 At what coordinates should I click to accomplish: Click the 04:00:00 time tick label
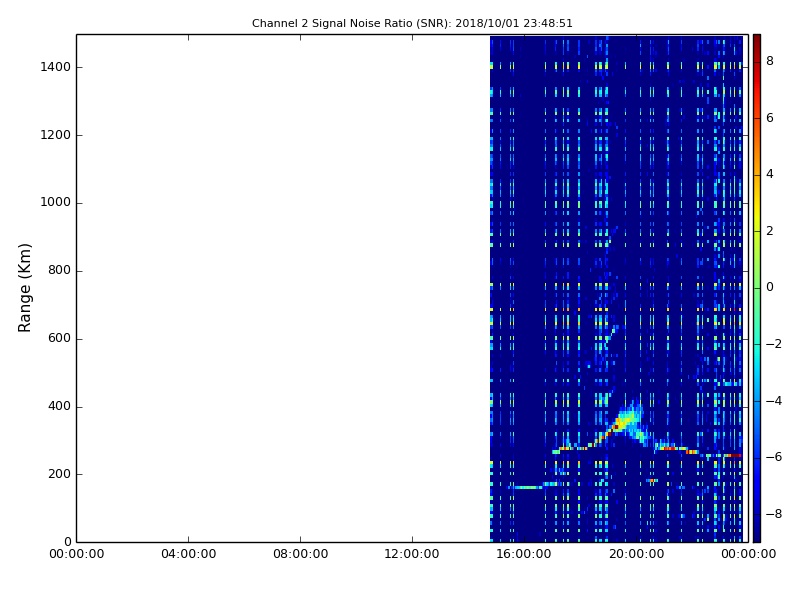click(x=188, y=554)
